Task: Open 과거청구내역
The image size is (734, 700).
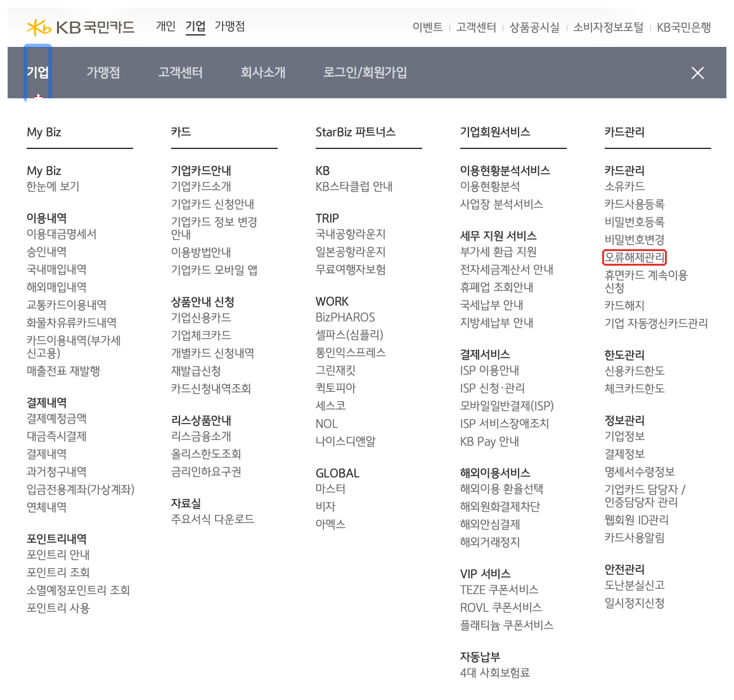Action: [56, 472]
